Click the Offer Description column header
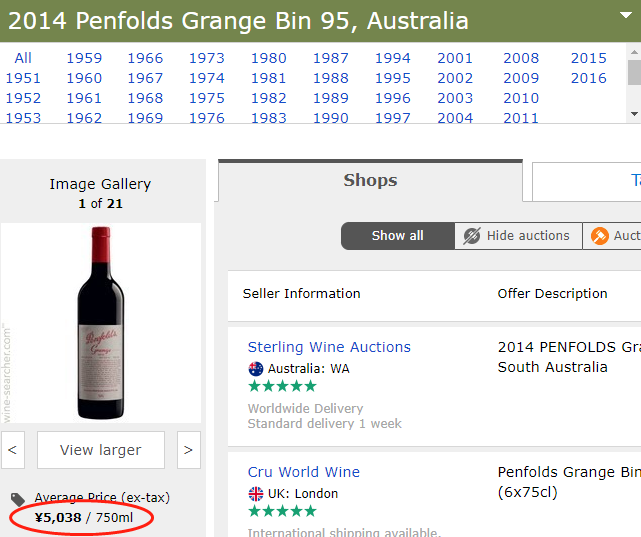The image size is (641, 537). [x=552, y=293]
